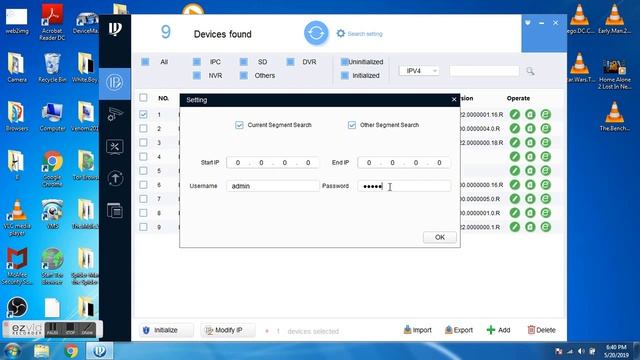Click the Add button
This screenshot has width=640, height=360.
pos(498,330)
